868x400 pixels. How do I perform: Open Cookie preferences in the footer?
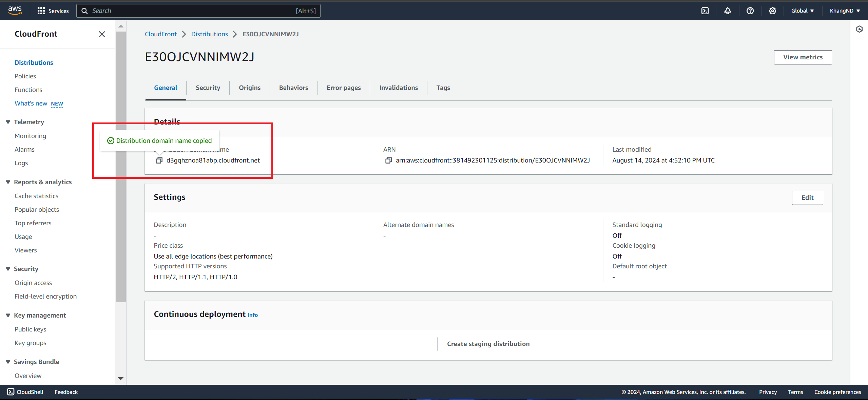(x=837, y=392)
